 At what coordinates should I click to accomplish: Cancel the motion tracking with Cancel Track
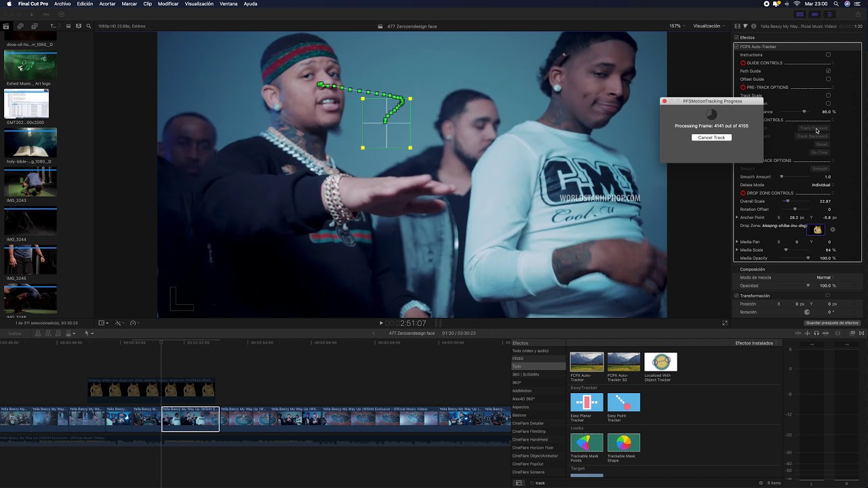point(711,138)
